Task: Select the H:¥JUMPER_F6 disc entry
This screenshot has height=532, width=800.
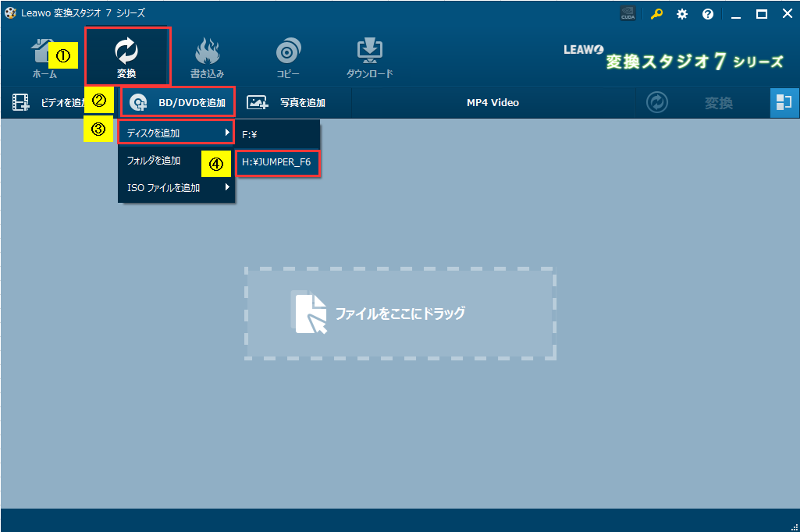Action: (x=276, y=163)
